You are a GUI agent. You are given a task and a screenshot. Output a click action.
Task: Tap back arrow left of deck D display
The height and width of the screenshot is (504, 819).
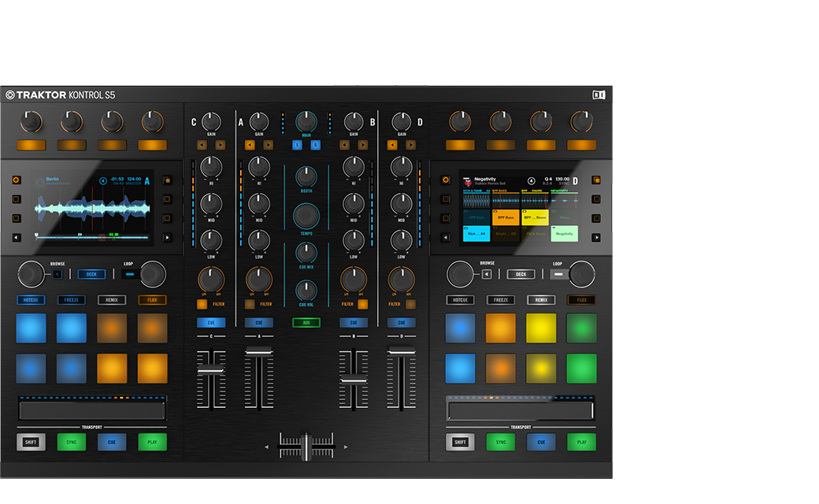(446, 238)
